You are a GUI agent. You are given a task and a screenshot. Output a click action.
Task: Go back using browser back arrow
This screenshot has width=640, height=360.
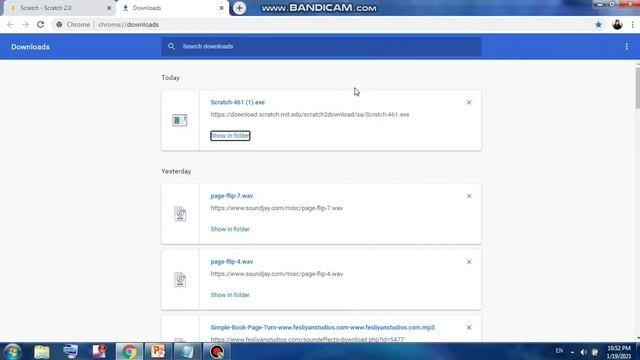pyautogui.click(x=10, y=24)
